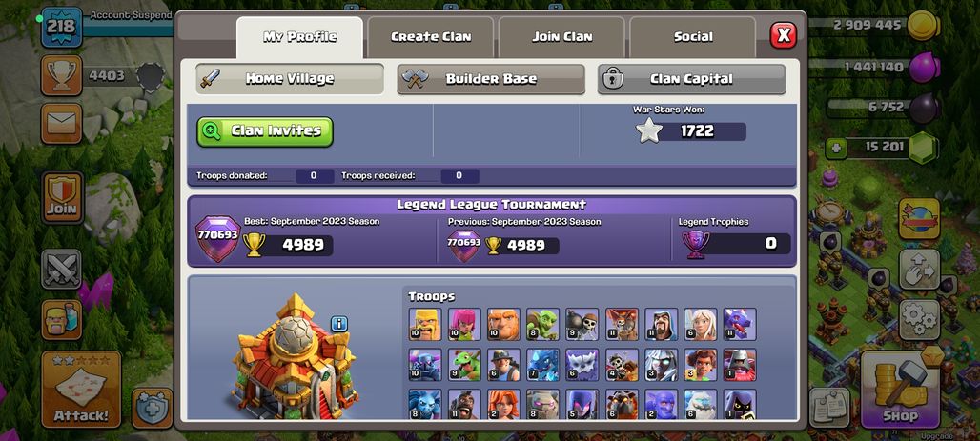980x441 pixels.
Task: Open the Social tab
Action: (693, 37)
